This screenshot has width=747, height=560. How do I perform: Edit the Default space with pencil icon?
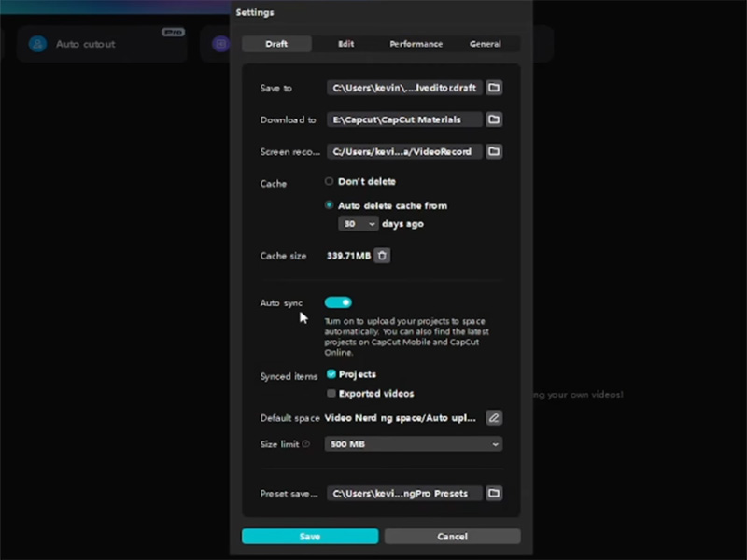(494, 417)
